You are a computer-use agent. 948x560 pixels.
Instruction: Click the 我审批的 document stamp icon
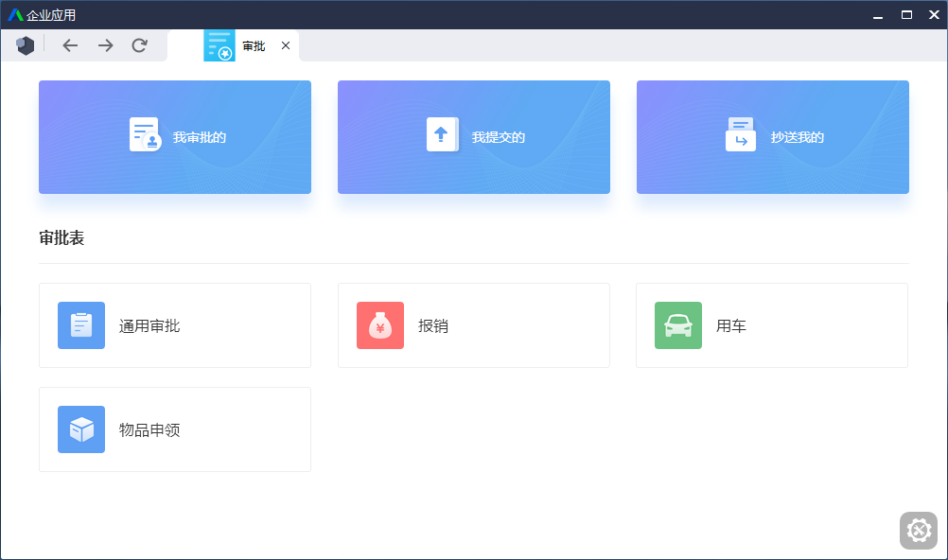tap(145, 134)
